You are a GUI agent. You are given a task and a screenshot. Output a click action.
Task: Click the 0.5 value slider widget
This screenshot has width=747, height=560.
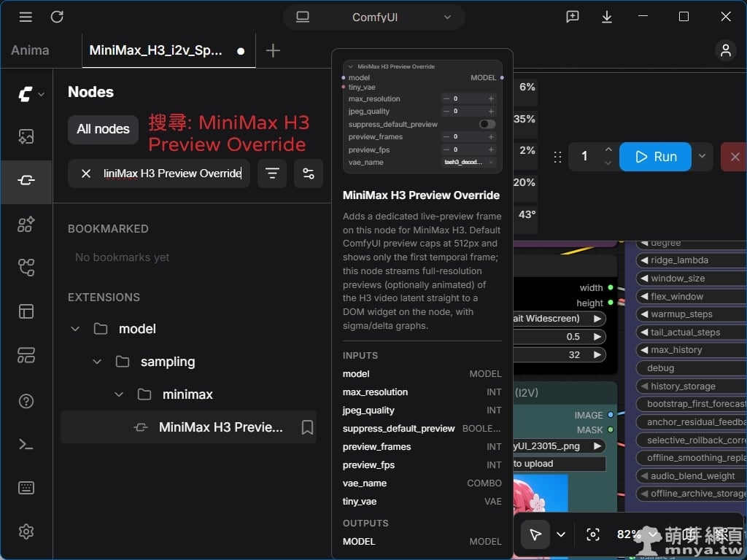tap(560, 337)
